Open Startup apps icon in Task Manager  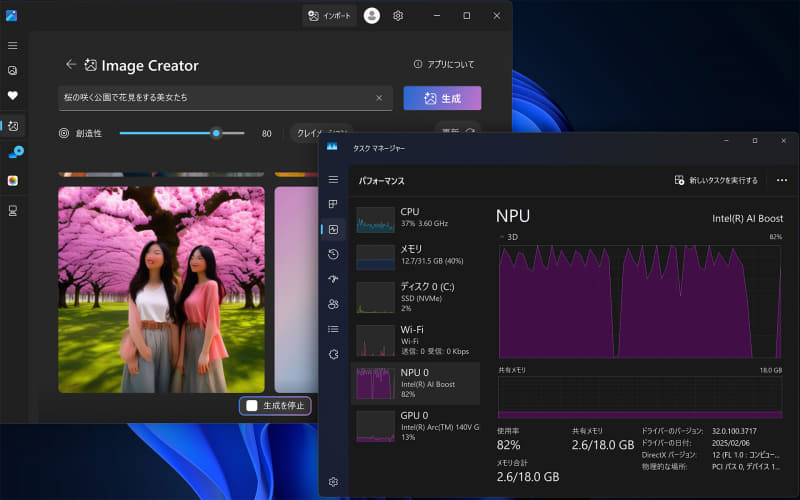(333, 279)
